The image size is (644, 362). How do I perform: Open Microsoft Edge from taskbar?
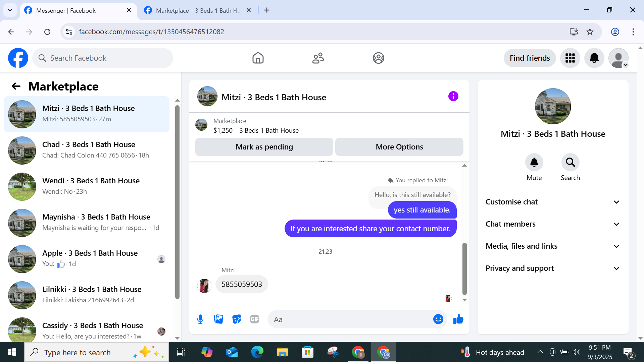[257, 352]
